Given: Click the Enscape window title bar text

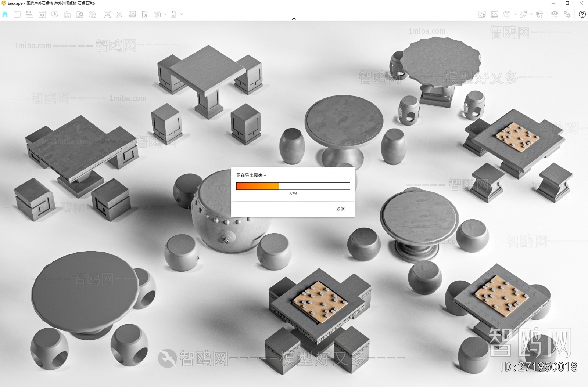Looking at the screenshot, I should point(51,3).
